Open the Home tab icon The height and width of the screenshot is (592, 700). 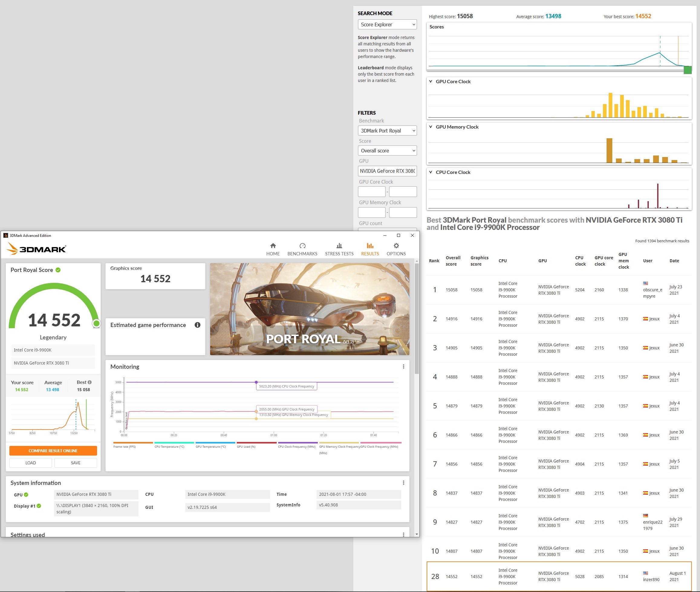click(273, 246)
